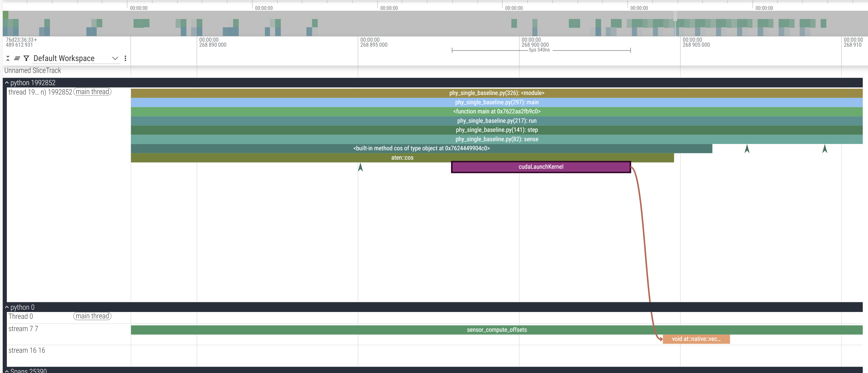Select the void at::native::vec kernel slice
The image size is (868, 373).
click(x=696, y=339)
